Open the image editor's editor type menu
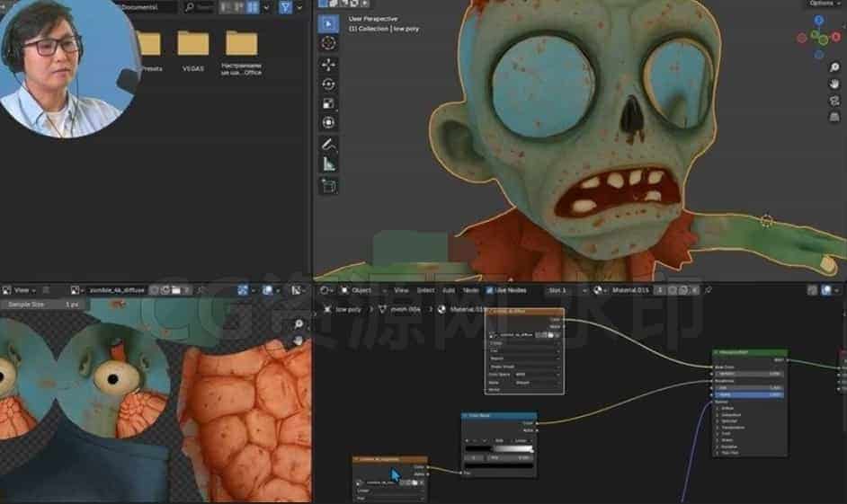 click(6, 290)
